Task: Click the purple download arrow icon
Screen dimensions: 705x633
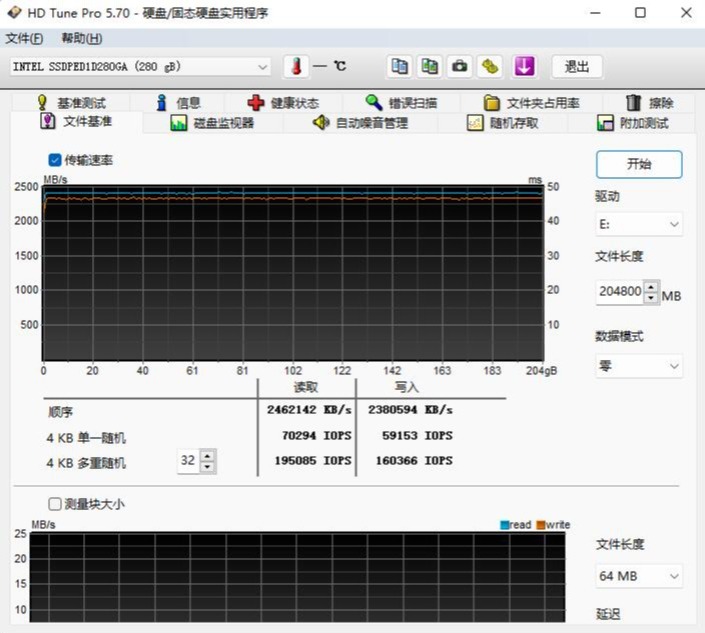Action: [x=524, y=67]
